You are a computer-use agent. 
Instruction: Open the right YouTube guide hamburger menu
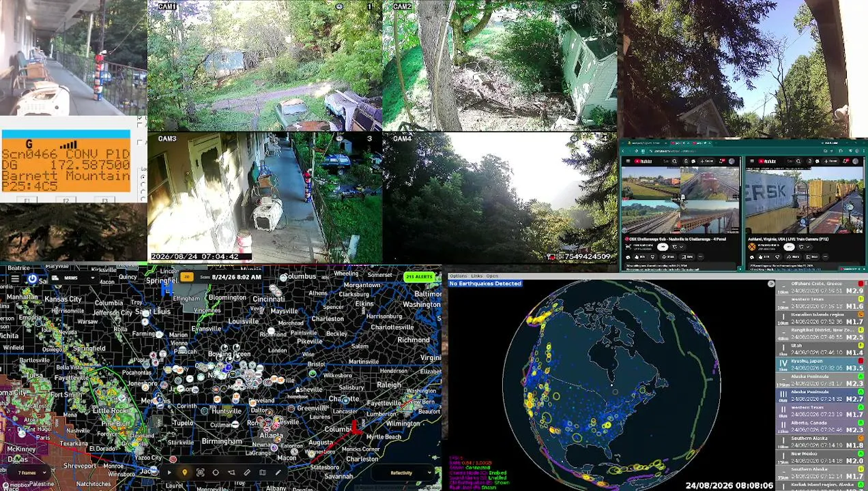coord(752,161)
